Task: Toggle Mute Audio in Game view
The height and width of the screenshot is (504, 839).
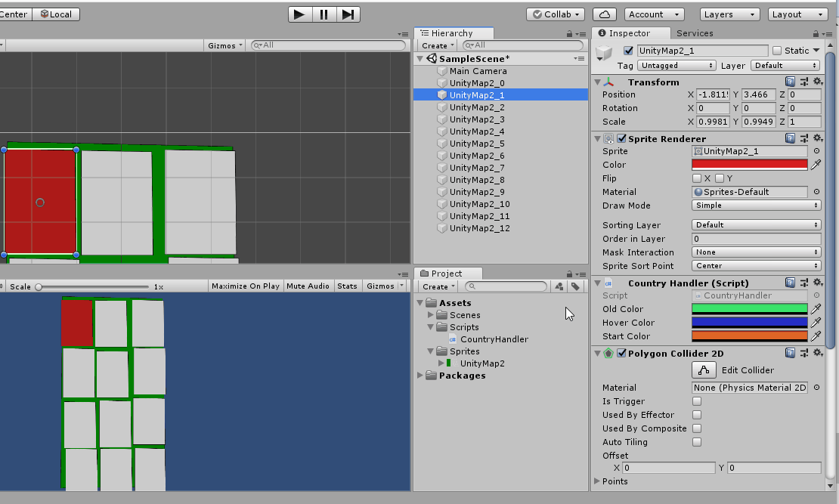Action: 308,286
